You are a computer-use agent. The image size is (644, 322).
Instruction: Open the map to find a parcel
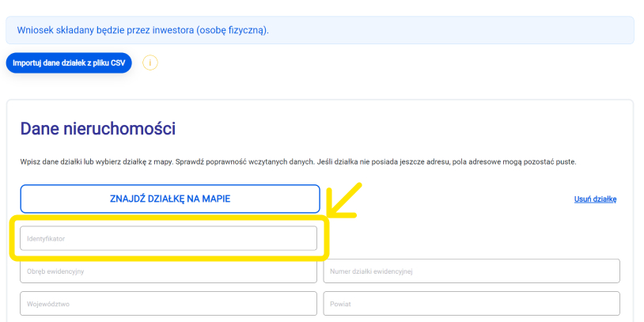click(x=169, y=199)
